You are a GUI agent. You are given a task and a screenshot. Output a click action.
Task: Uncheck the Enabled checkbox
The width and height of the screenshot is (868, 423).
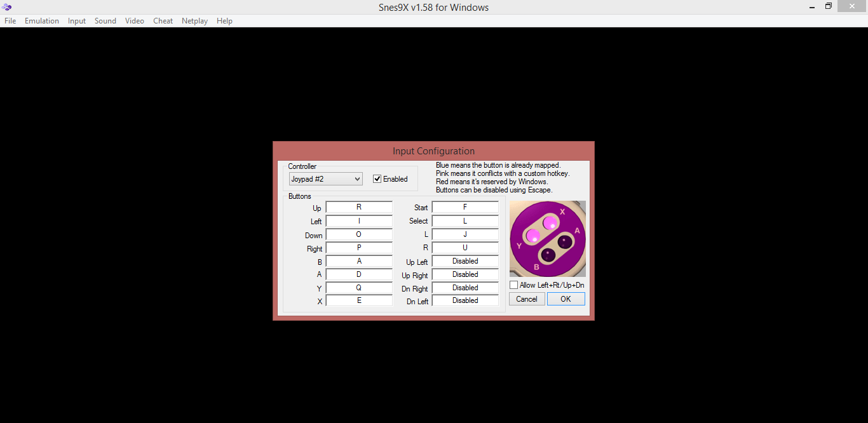point(377,179)
